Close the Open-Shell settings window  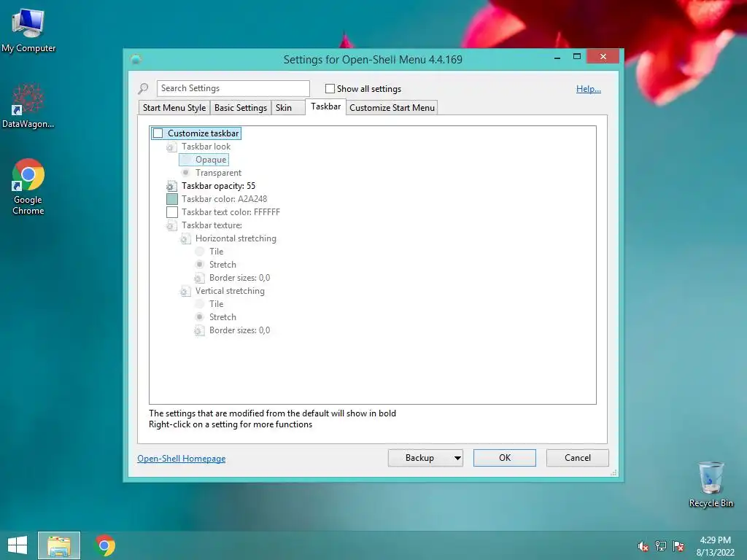coord(603,57)
